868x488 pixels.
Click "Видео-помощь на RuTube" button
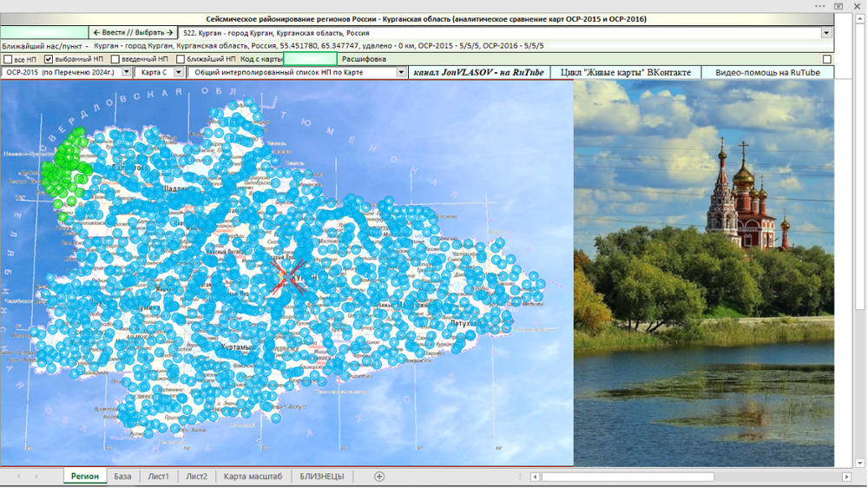(x=767, y=72)
